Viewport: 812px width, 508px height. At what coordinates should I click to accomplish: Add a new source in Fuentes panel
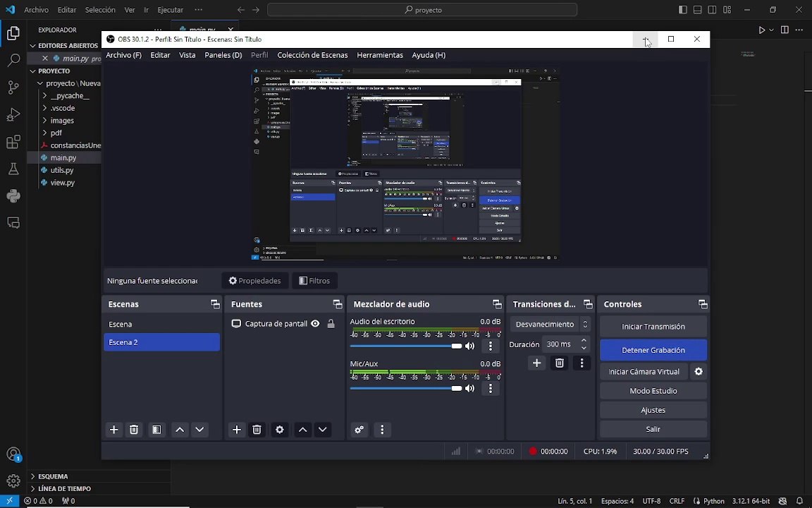pos(237,430)
